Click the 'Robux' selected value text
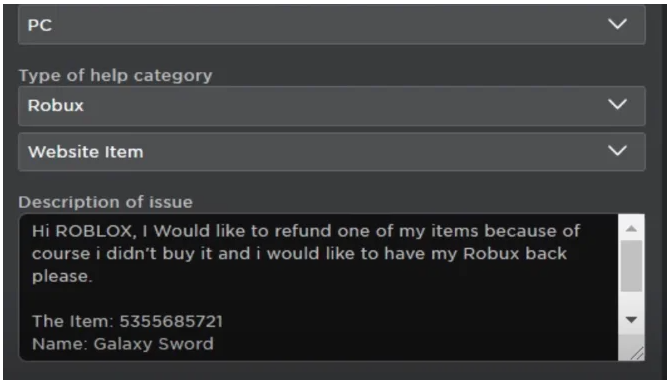Screen dimensions: 669x383 pos(55,105)
